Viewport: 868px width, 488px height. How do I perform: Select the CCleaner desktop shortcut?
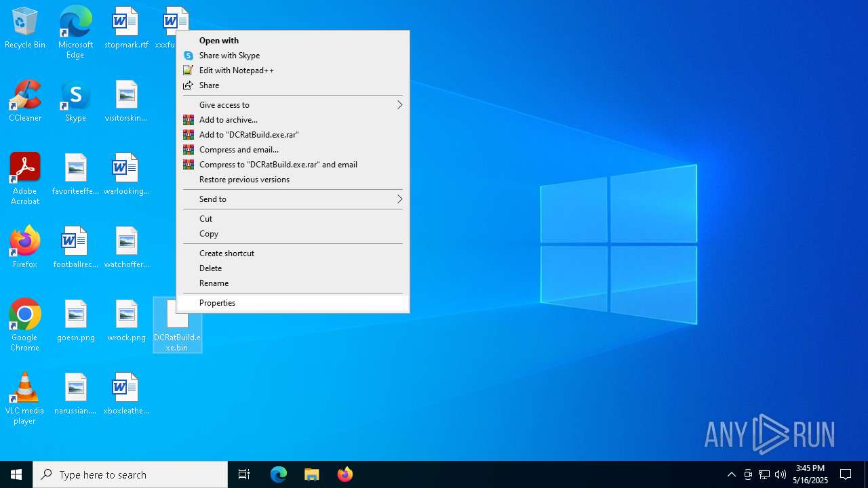pos(25,102)
